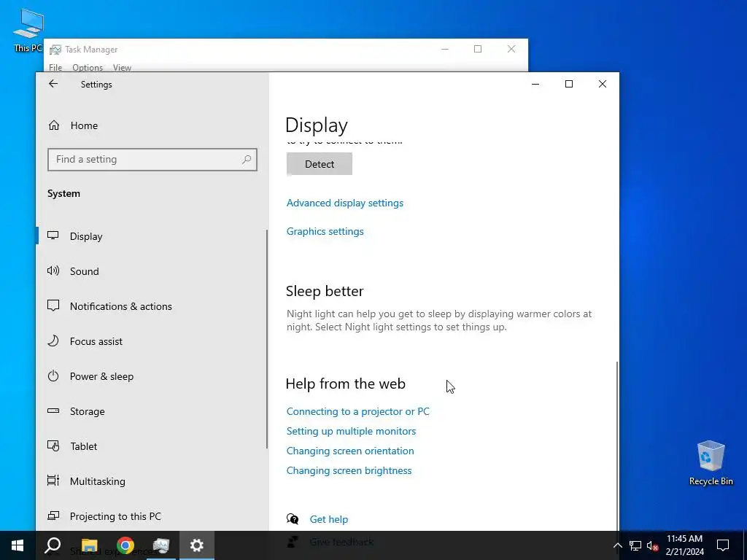Click the Get help link text

pos(329,519)
